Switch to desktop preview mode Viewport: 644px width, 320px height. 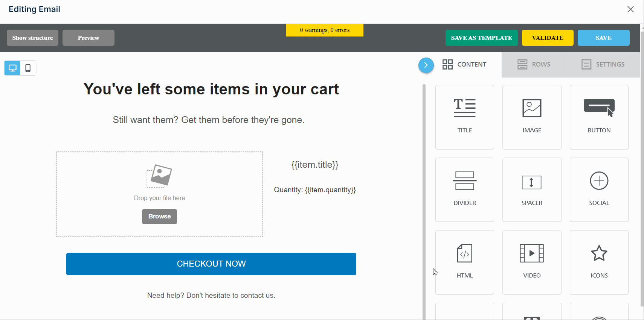[x=12, y=68]
